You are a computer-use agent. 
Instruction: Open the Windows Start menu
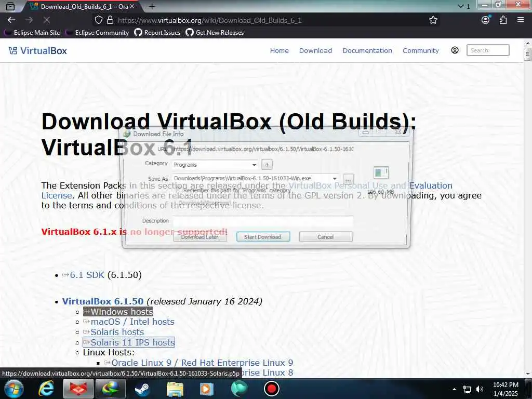coord(14,389)
